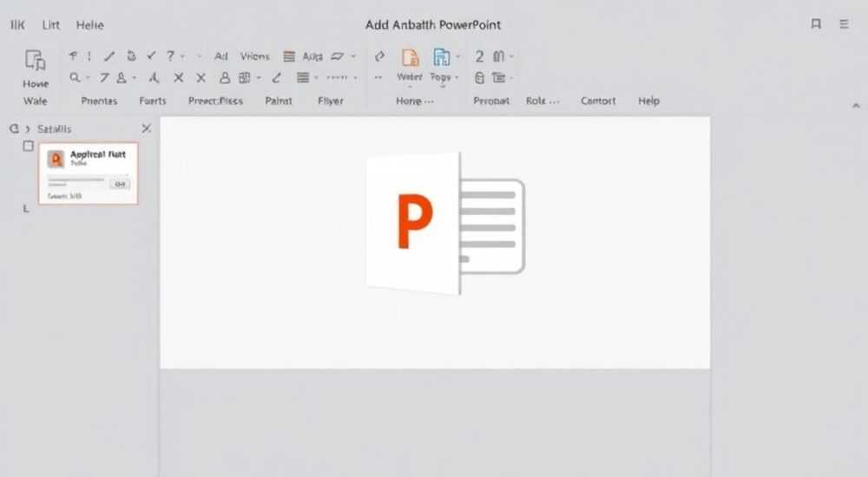Select the Applreal Fuat slide thumbnail
This screenshot has height=477, width=868.
[x=88, y=173]
